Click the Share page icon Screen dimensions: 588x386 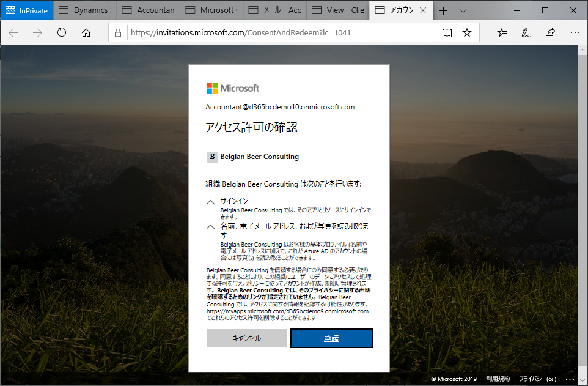(550, 32)
